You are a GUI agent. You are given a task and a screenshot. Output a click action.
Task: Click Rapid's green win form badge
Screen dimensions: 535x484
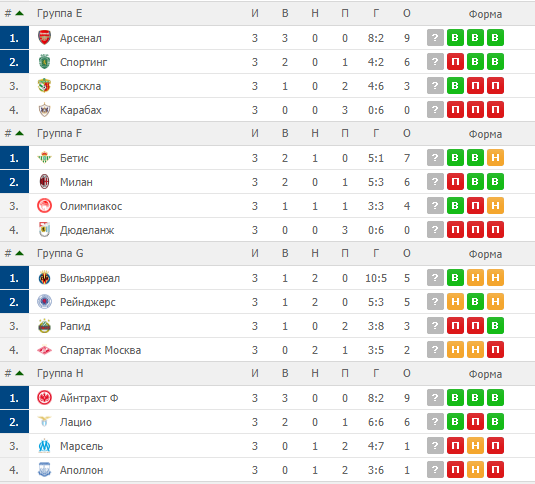click(495, 326)
